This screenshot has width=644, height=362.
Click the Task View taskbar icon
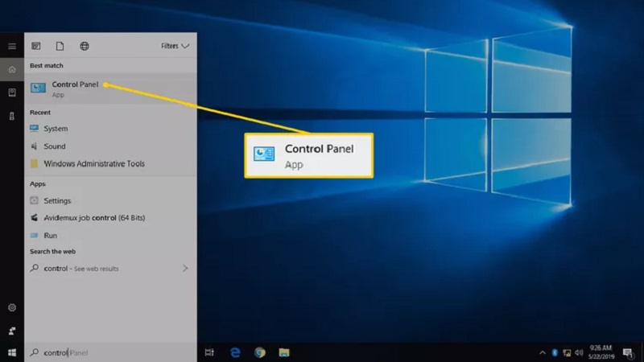click(209, 352)
